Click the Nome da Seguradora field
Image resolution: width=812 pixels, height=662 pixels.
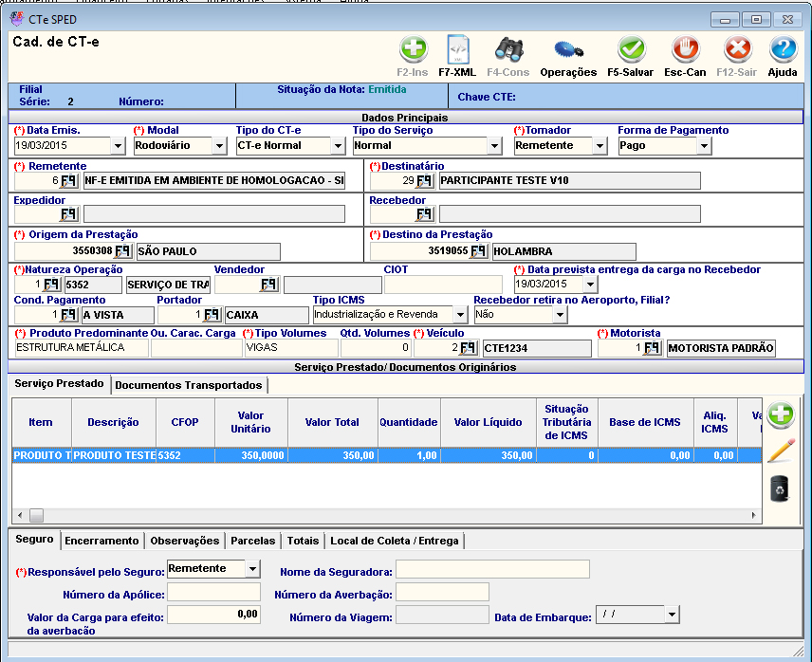click(492, 569)
